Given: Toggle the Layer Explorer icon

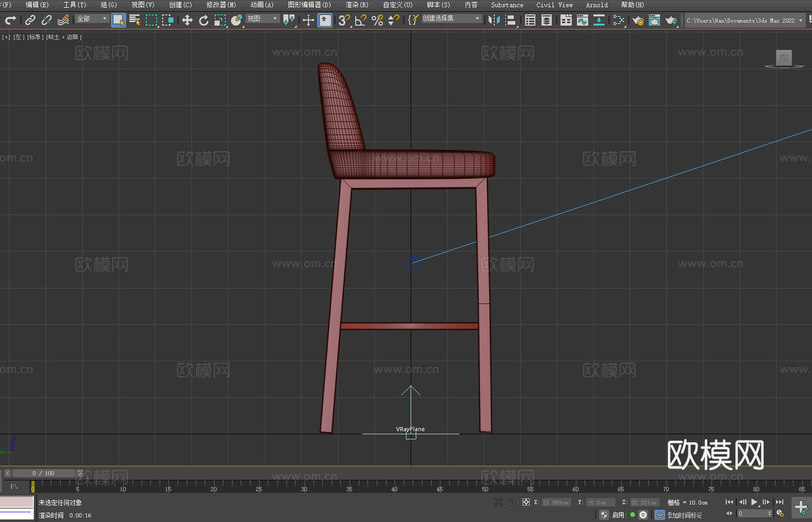Looking at the screenshot, I should tap(547, 20).
